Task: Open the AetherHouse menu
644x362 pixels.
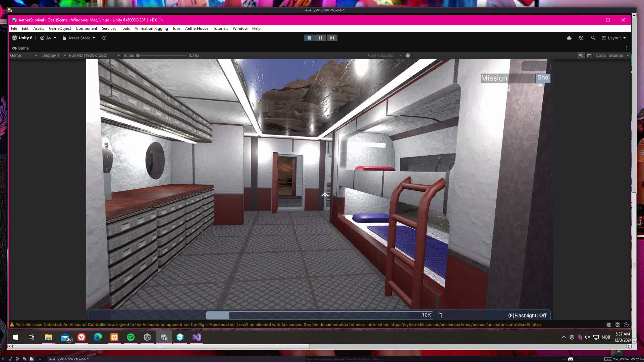Action: coord(197,28)
